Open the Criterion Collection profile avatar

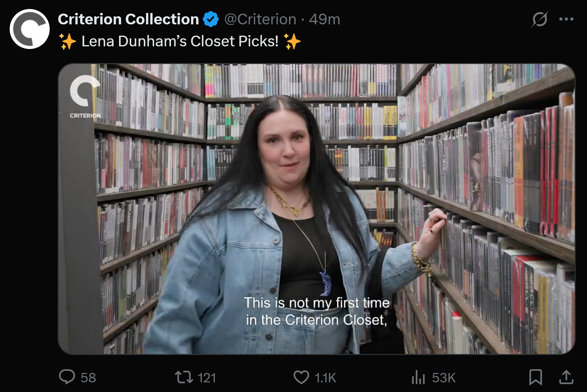pyautogui.click(x=30, y=29)
